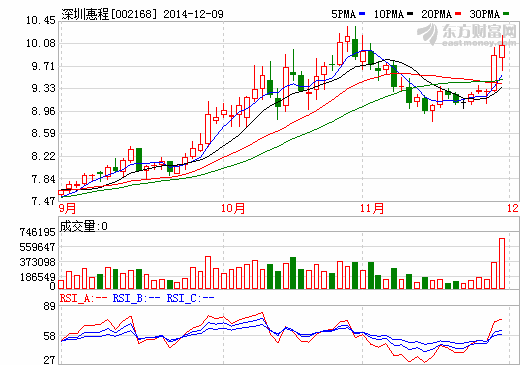Click the 58 RSI axis value
The height and width of the screenshot is (365, 520).
[x=50, y=336]
